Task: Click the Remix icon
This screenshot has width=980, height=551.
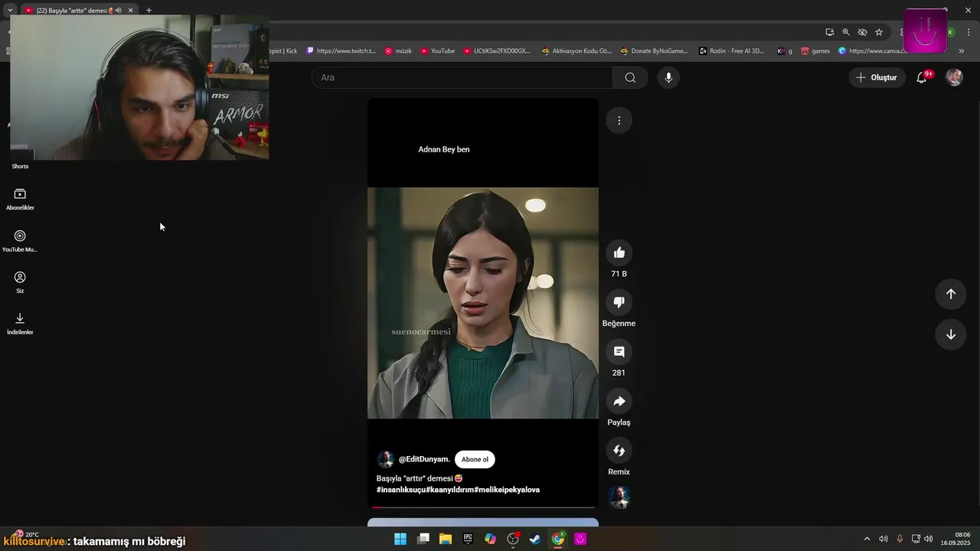Action: (619, 451)
